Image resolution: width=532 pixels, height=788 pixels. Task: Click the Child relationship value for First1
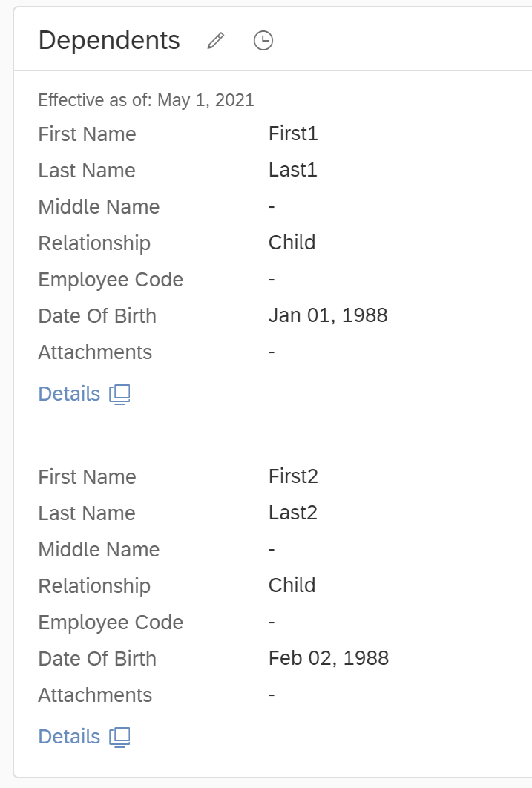click(292, 243)
